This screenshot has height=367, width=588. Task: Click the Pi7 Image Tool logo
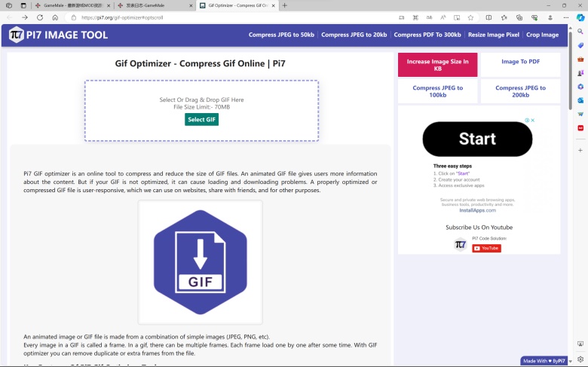click(59, 35)
